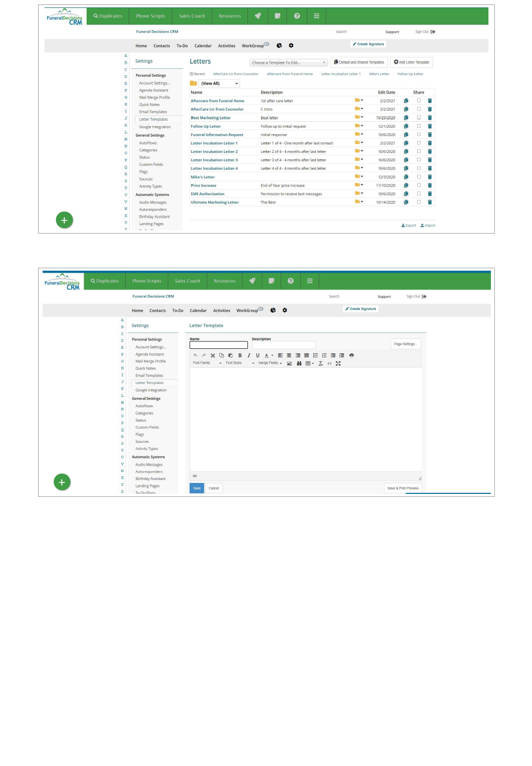Copy the Follow Up Letter template
The height and width of the screenshot is (766, 532).
(406, 126)
